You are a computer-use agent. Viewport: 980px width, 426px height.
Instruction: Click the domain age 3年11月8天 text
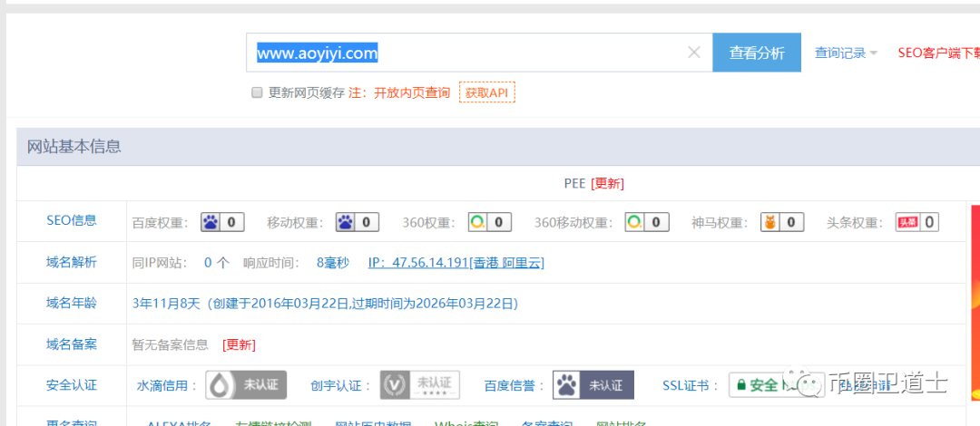166,304
